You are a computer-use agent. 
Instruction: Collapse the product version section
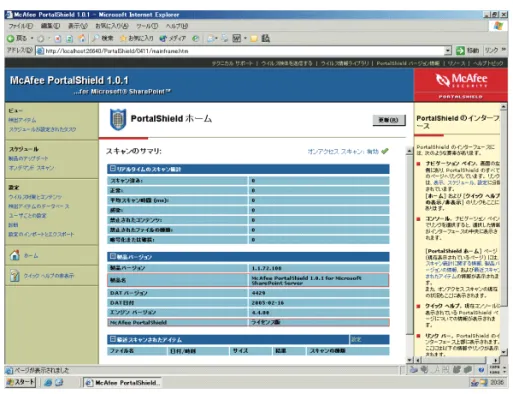113,256
